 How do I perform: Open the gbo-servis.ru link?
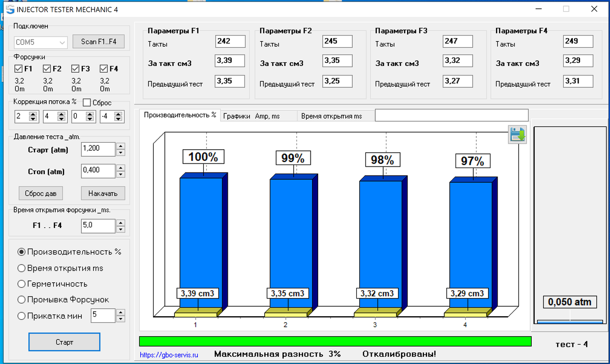point(169,355)
